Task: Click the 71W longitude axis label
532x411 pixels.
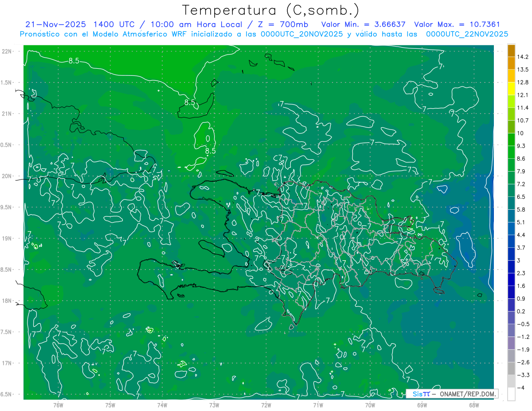Action: (318, 405)
